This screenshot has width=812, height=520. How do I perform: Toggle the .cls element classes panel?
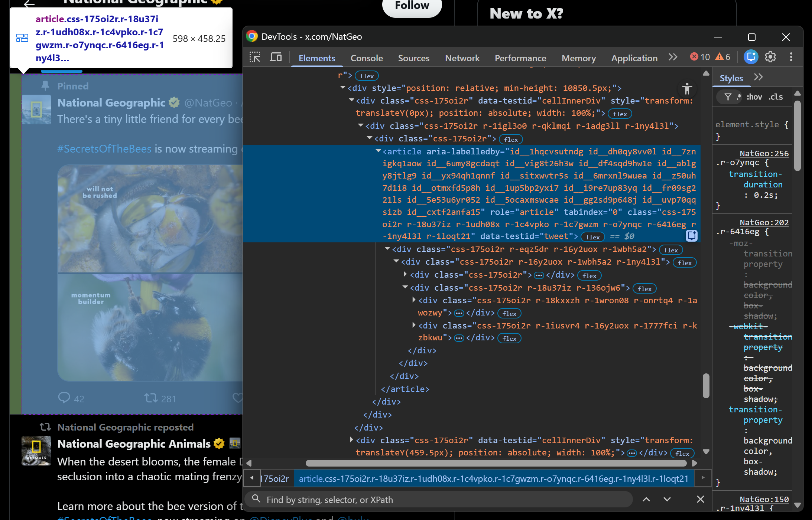click(x=776, y=97)
